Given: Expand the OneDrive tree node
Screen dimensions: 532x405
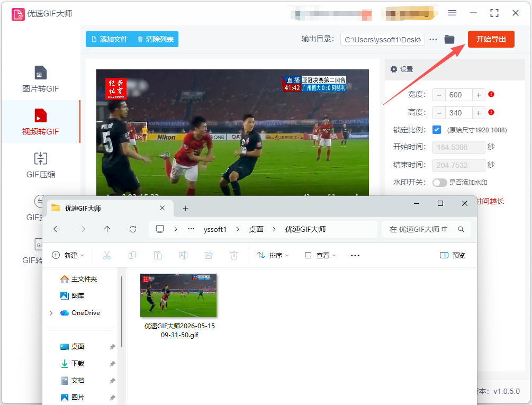Looking at the screenshot, I should coord(51,313).
